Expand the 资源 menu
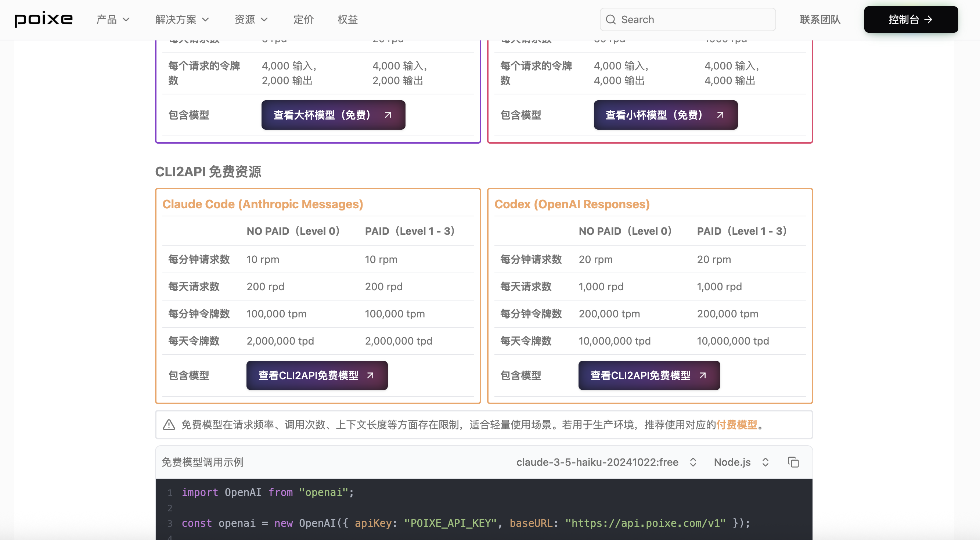The height and width of the screenshot is (540, 980). 251,19
